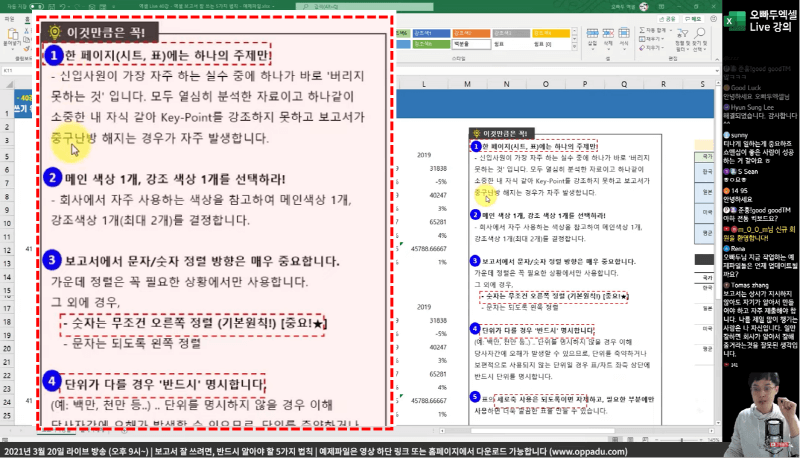Select row 12 header

pyautogui.click(x=7, y=250)
